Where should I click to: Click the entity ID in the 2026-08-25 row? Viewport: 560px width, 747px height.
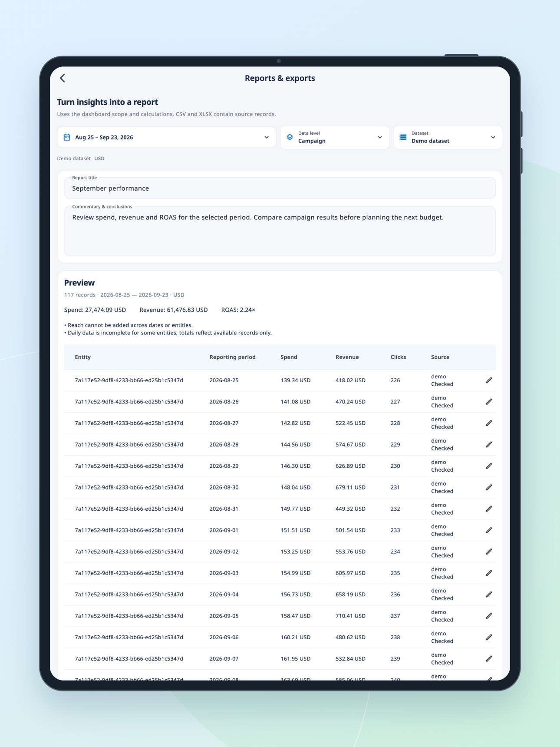click(129, 380)
